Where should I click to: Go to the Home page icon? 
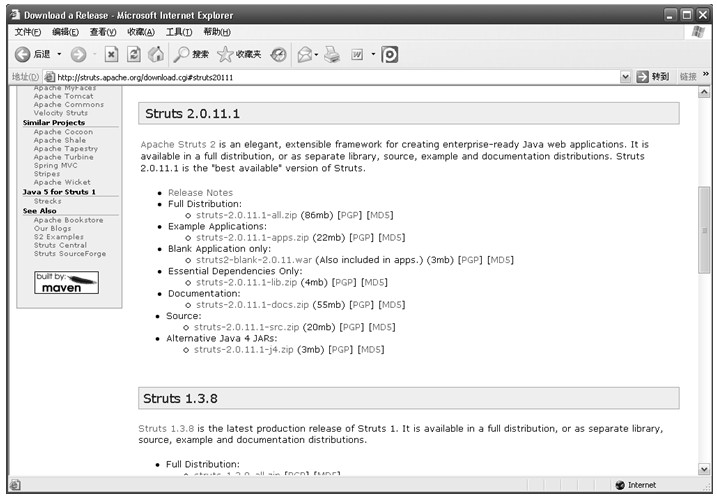[x=156, y=54]
